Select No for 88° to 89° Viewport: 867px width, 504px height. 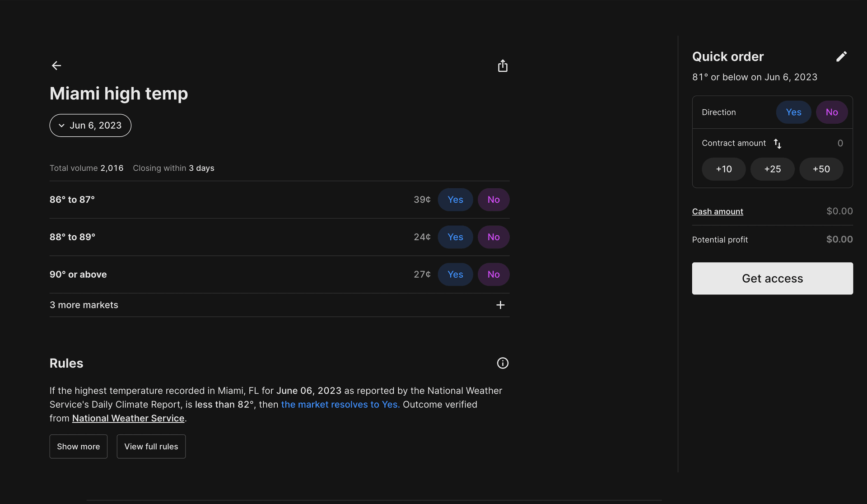click(x=494, y=237)
